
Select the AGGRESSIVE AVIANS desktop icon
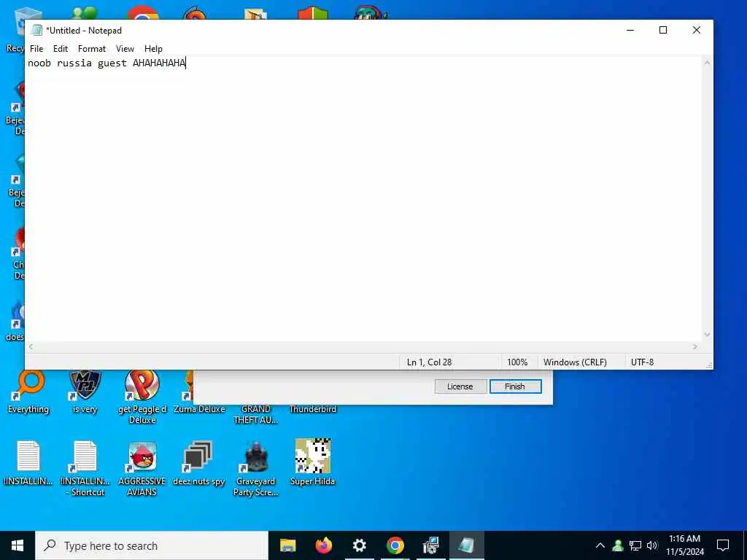142,468
